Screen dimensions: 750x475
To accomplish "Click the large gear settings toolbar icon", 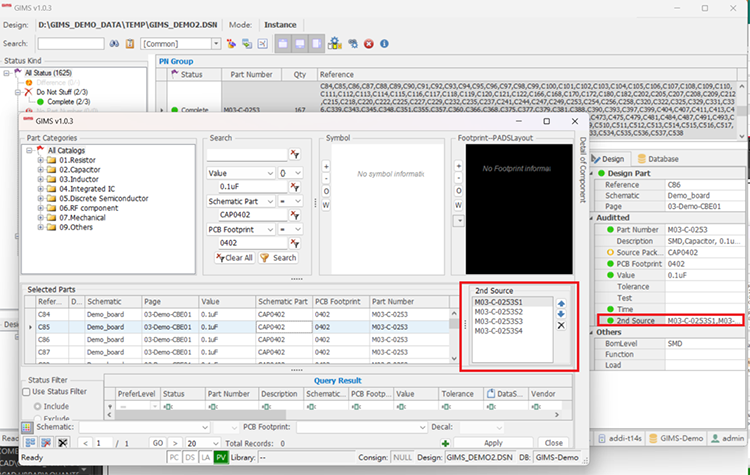I will [334, 44].
